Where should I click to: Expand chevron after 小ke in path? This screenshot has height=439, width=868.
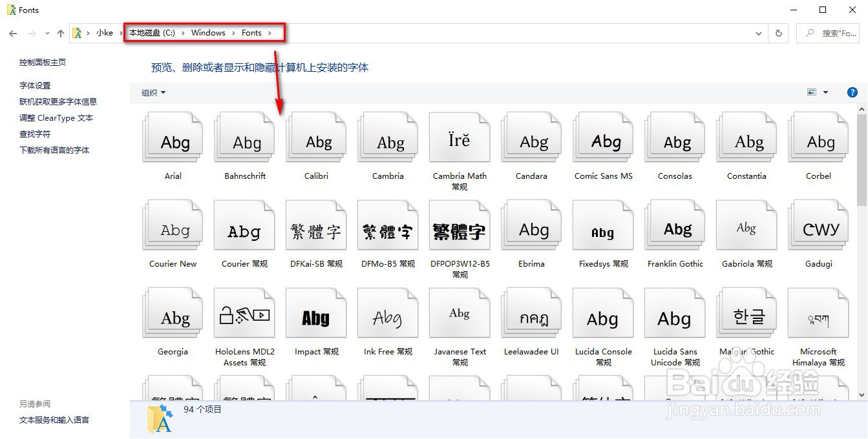click(x=121, y=33)
